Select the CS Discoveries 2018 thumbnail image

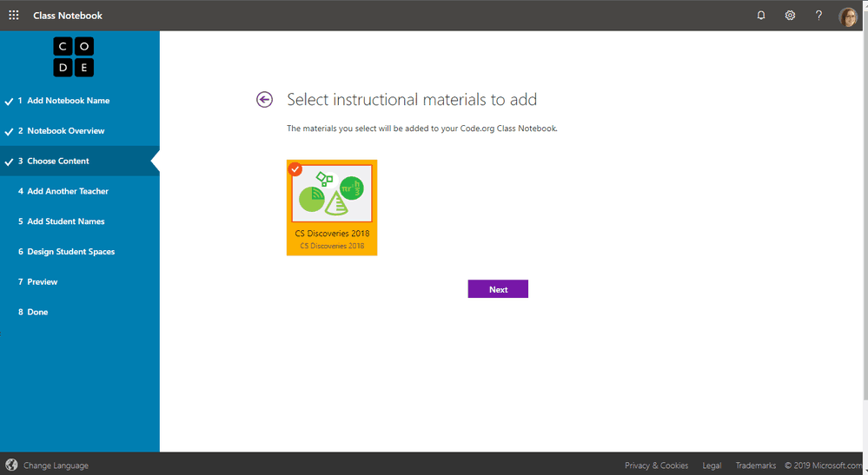click(332, 194)
